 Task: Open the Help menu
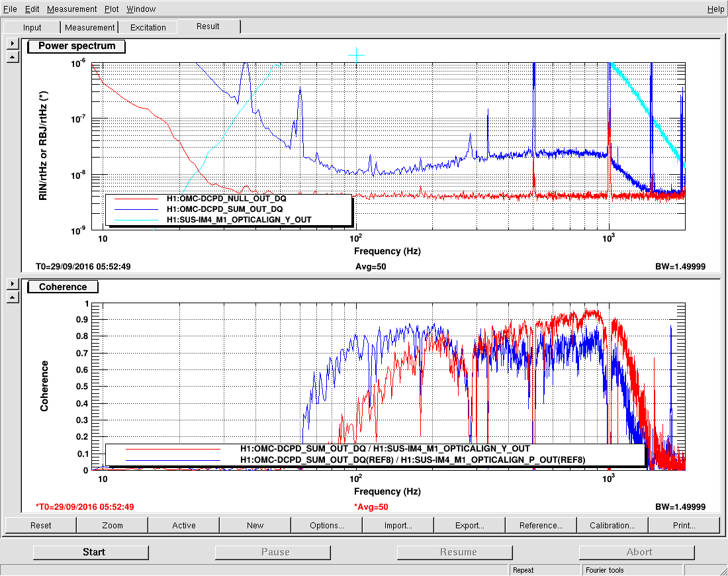(715, 9)
